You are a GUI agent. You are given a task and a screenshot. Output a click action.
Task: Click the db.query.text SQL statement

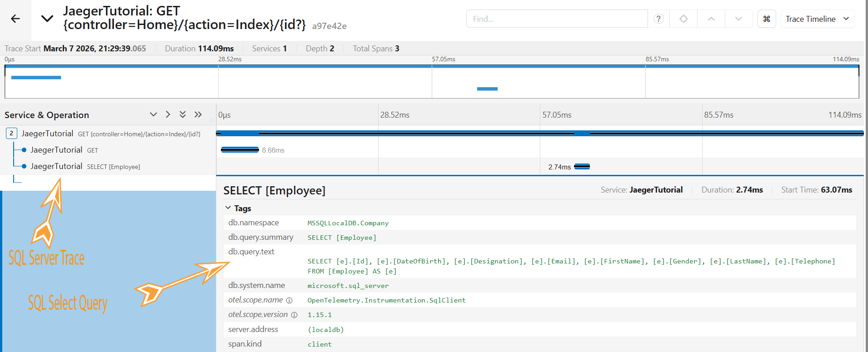[x=571, y=266]
